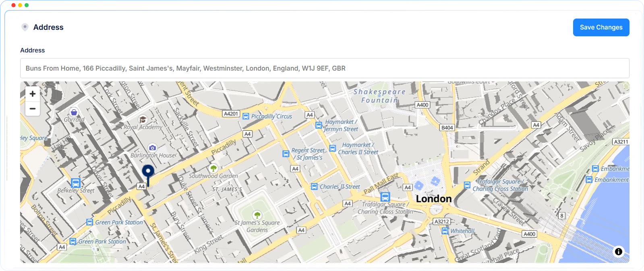
Task: Click the Address section pin icon
Action: coord(25,27)
